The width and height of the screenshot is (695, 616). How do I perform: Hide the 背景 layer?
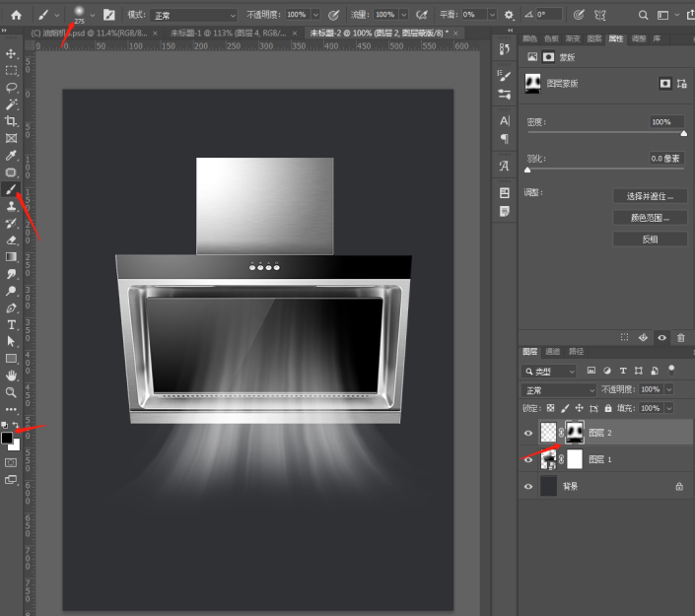click(x=528, y=486)
